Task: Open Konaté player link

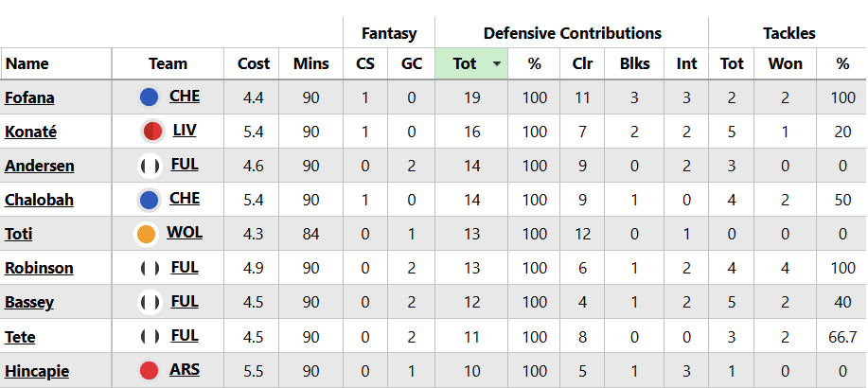Action: [x=30, y=132]
